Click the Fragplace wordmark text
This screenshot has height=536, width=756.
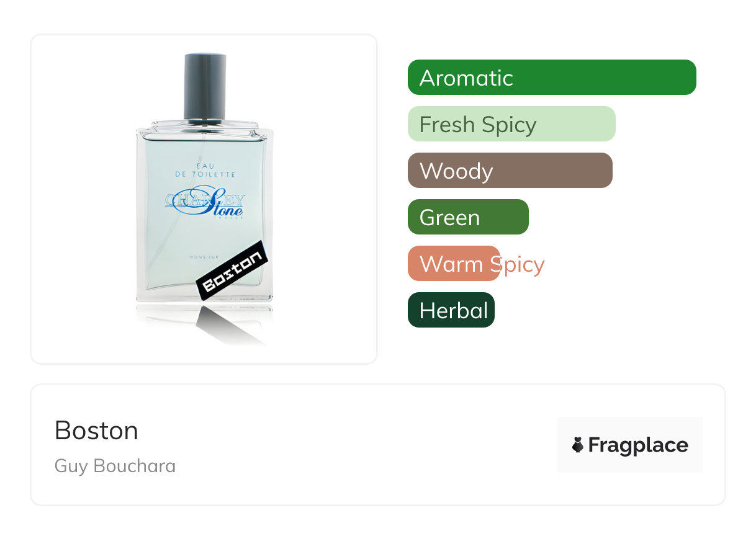pyautogui.click(x=638, y=445)
